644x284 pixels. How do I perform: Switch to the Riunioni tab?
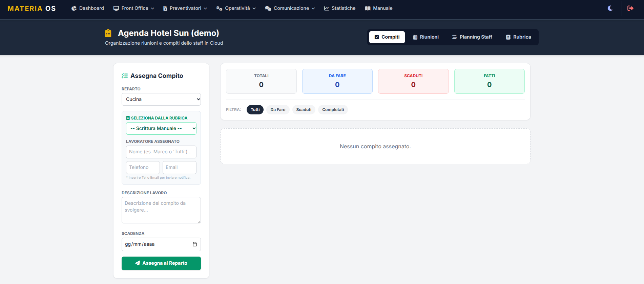click(425, 37)
